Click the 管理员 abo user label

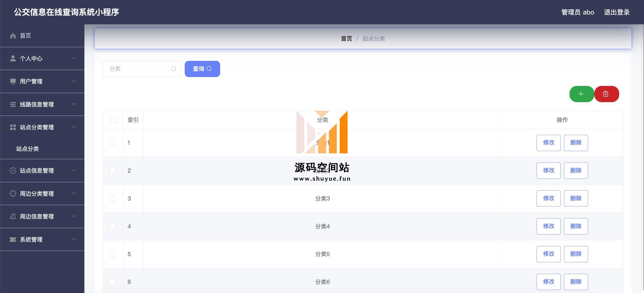coord(578,12)
